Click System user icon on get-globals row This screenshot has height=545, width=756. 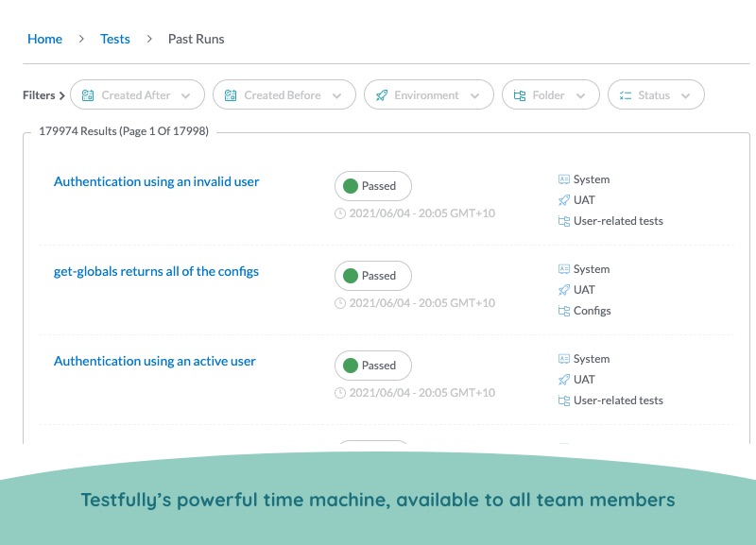click(564, 269)
